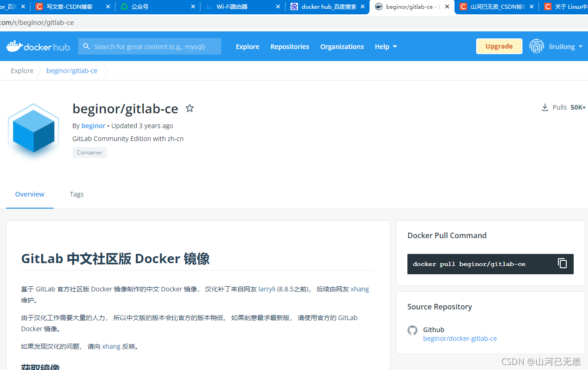Focus the Docker Hub search field
Screen dimensions: 588x370
(150, 46)
